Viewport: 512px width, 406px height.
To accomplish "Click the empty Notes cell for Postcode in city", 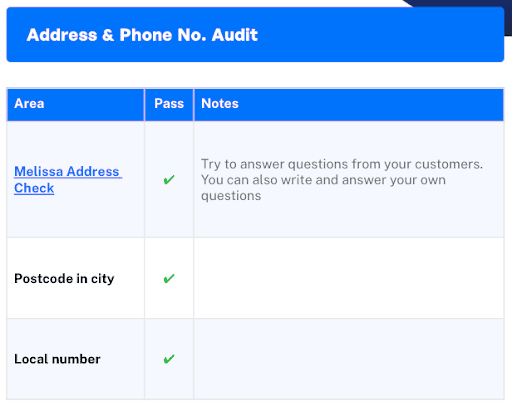I will pyautogui.click(x=349, y=278).
